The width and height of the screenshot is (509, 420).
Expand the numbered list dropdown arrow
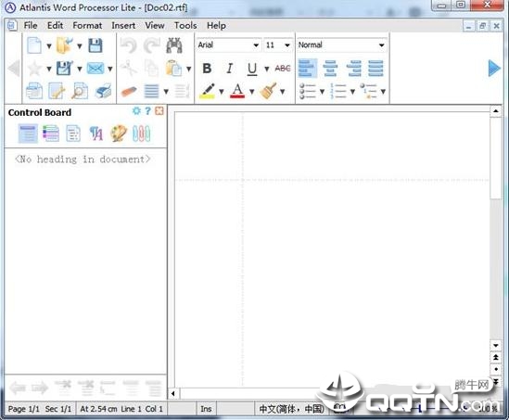(352, 92)
